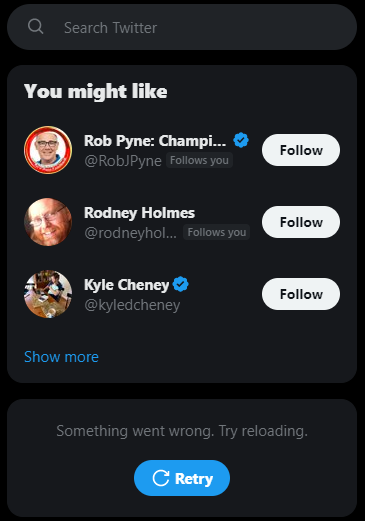Open Kyle Cheney's profile photo
365x521 pixels.
tap(48, 294)
